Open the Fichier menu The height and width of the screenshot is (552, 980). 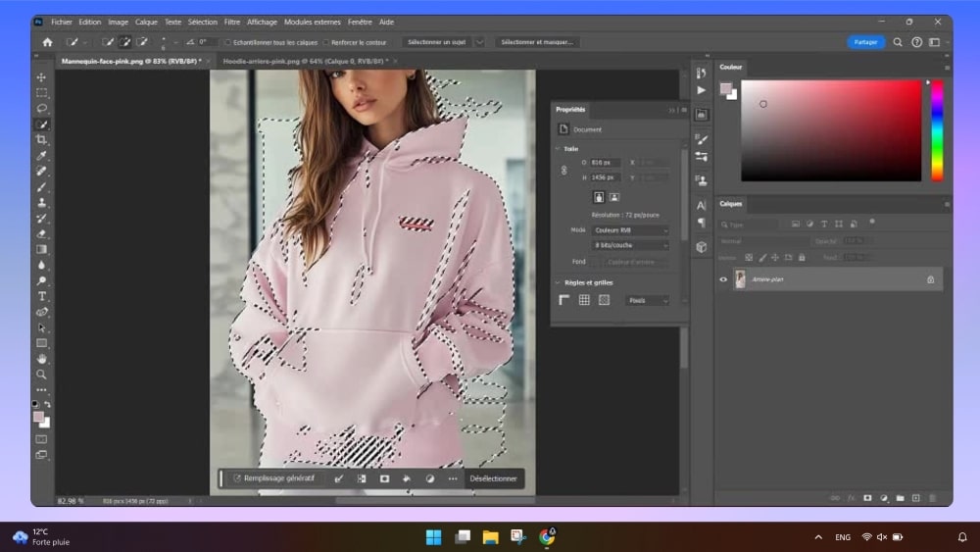(x=61, y=22)
